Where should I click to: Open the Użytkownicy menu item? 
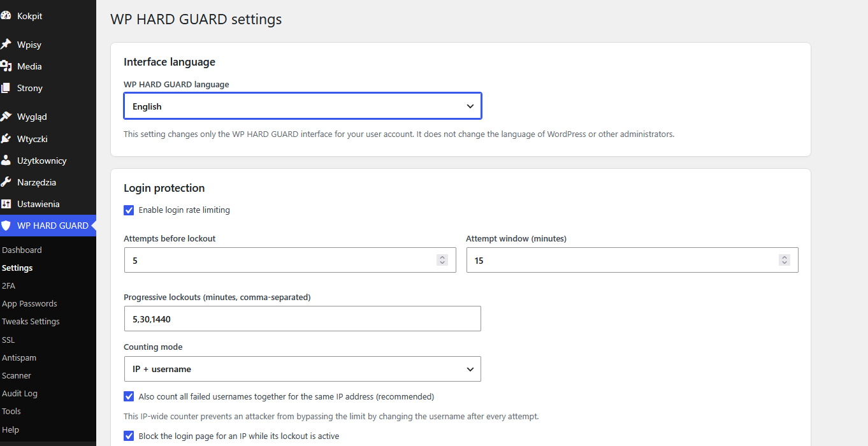coord(48,161)
